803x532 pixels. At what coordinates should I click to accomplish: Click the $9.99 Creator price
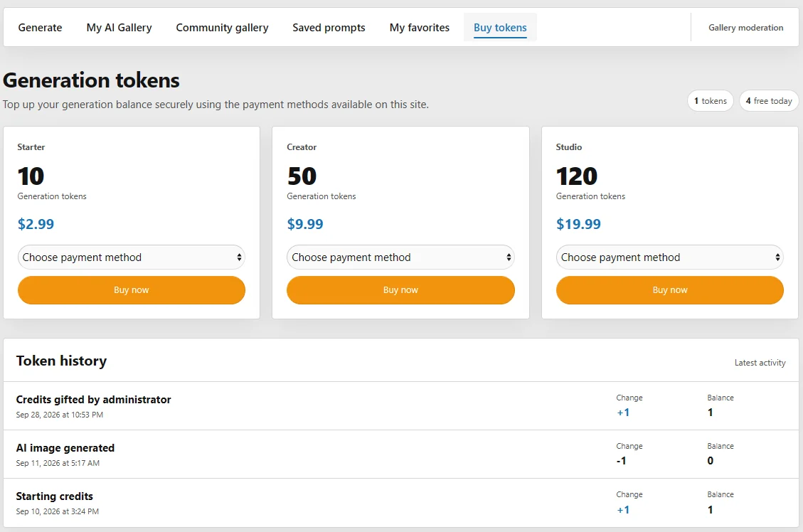tap(305, 224)
